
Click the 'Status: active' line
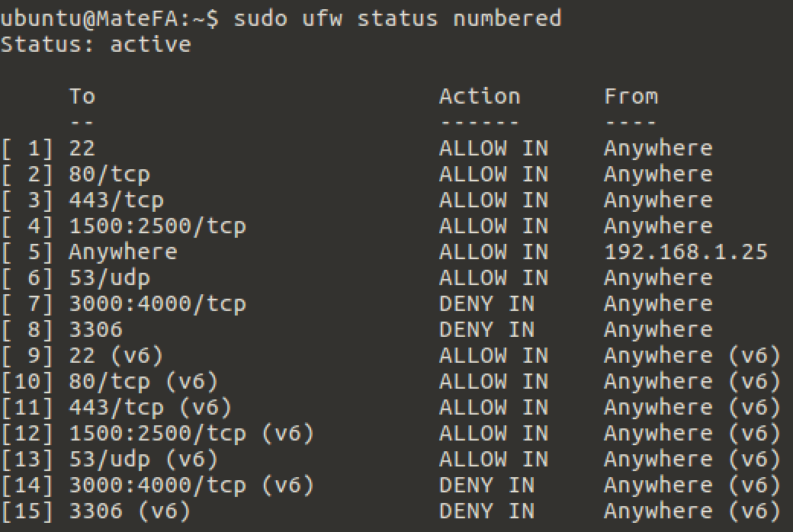click(x=95, y=44)
